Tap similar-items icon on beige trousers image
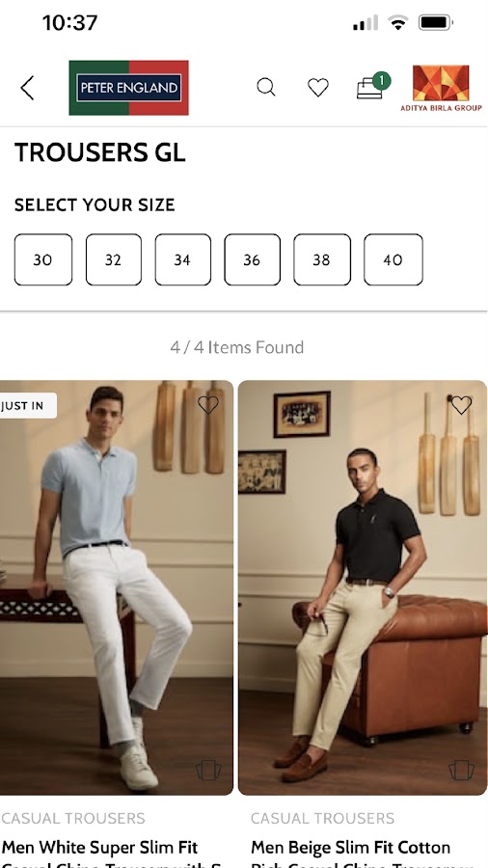Image resolution: width=488 pixels, height=868 pixels. (461, 770)
